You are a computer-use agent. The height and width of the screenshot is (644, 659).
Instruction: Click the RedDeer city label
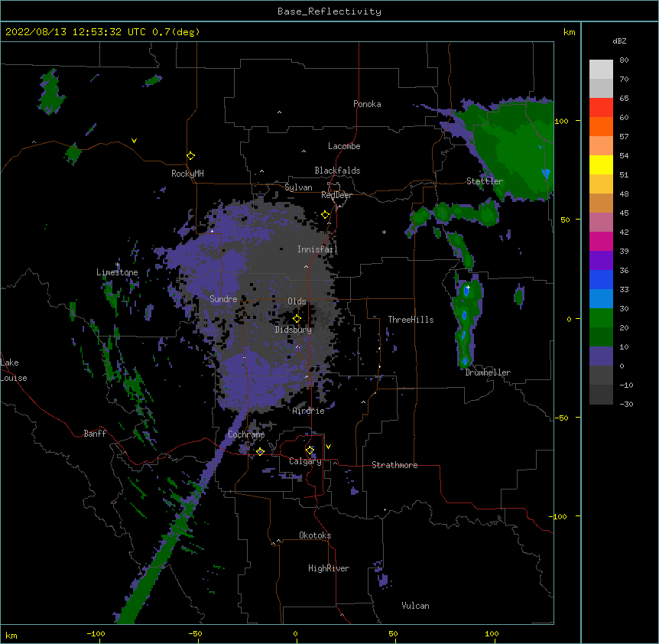(336, 195)
